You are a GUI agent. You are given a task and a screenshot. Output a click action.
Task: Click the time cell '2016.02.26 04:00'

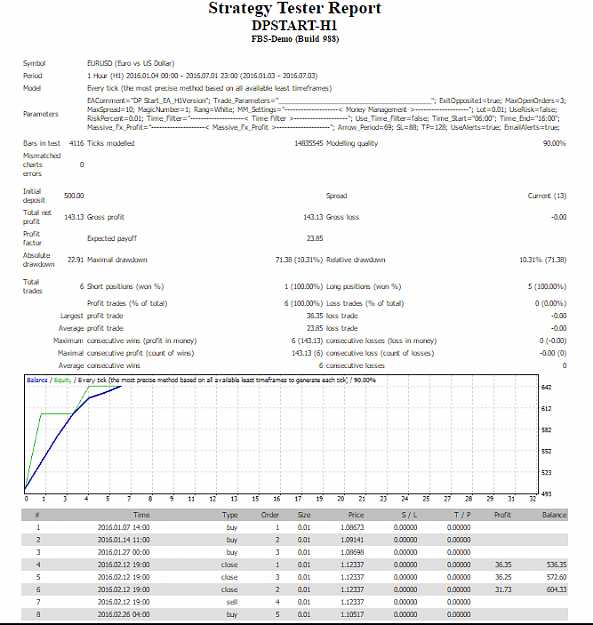pos(124,614)
